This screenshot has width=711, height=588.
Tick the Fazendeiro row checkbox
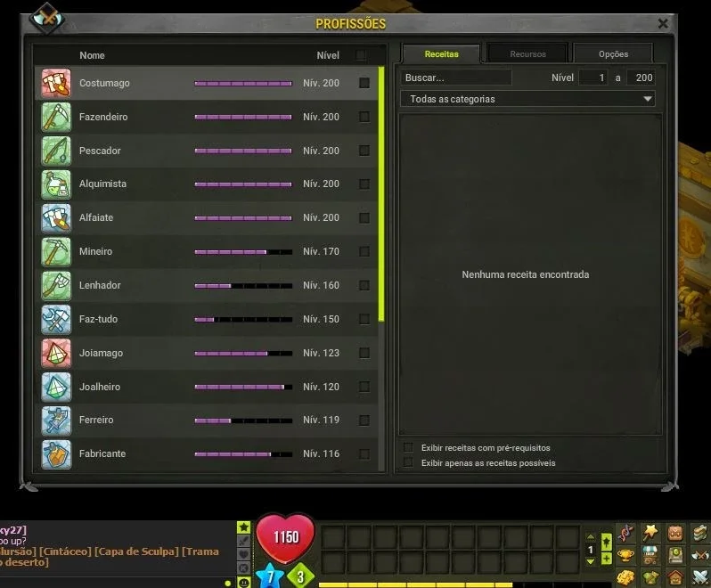tap(364, 117)
